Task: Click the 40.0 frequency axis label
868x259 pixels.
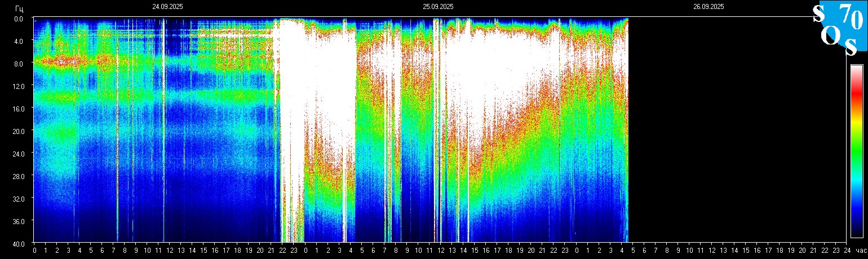Action: (x=19, y=243)
